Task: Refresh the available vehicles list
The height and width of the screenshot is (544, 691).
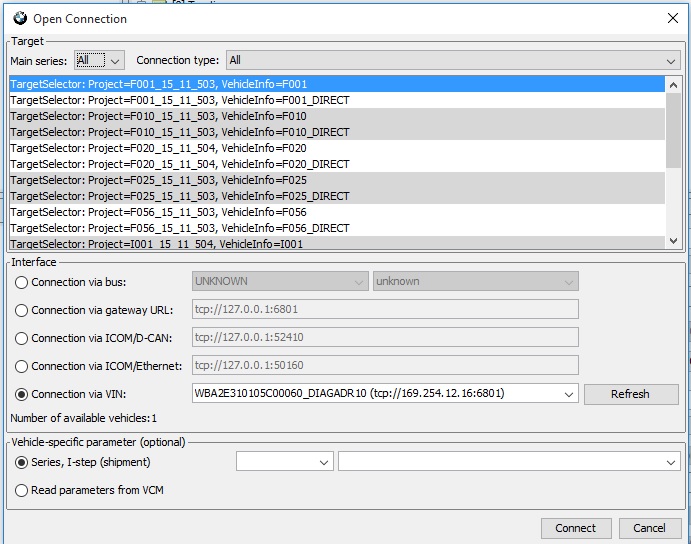Action: (x=630, y=394)
